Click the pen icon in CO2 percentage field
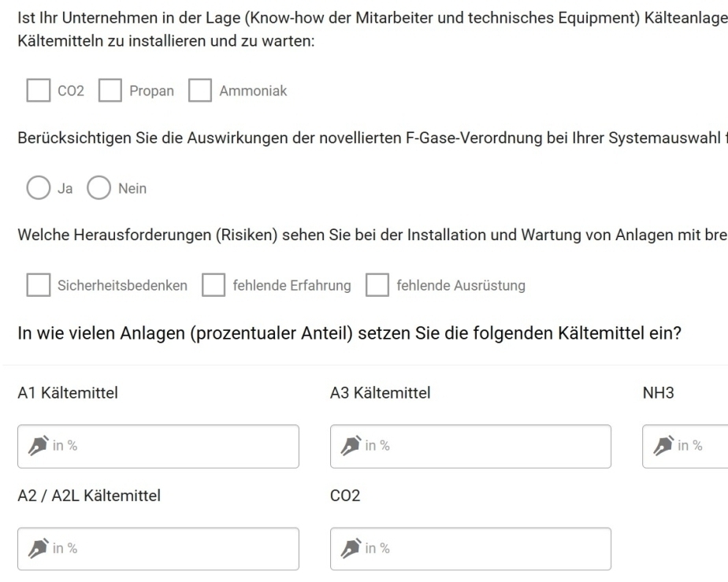The height and width of the screenshot is (582, 728). point(351,548)
